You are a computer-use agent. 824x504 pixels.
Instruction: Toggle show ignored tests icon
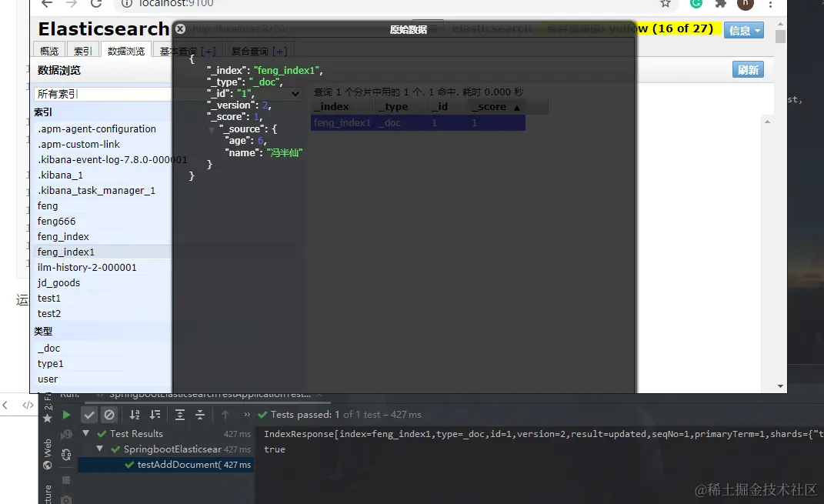point(108,415)
